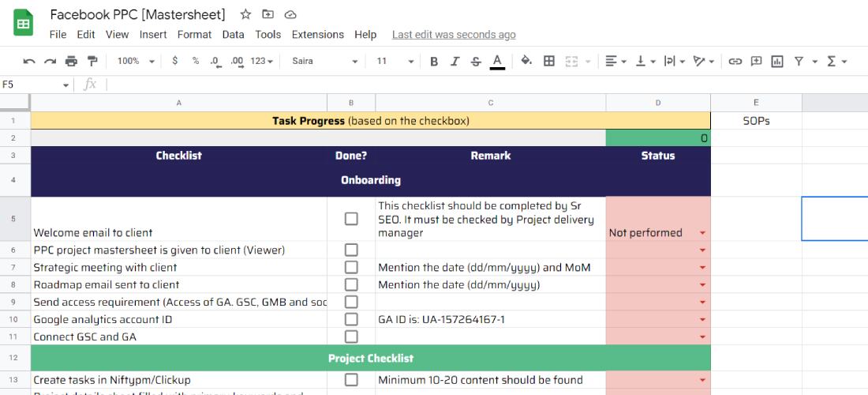Open the Edit menu
Viewport: 868px width, 395px height.
click(86, 34)
